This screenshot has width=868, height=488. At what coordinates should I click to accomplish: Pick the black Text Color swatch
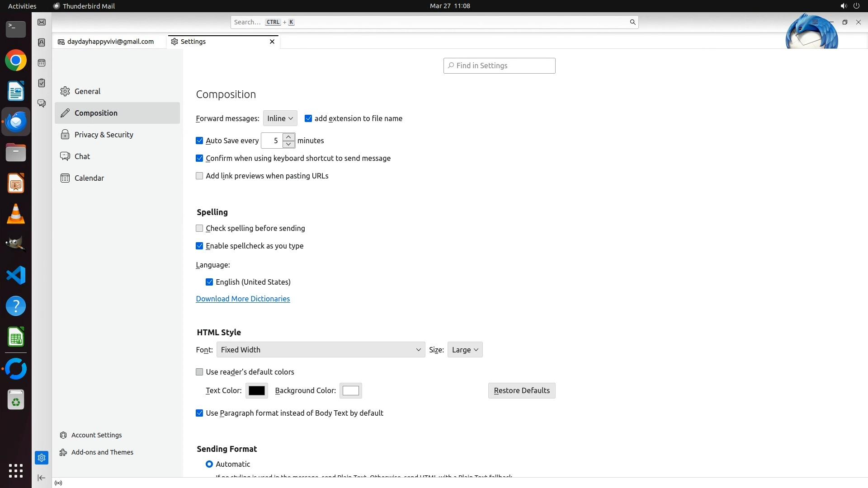click(x=256, y=391)
